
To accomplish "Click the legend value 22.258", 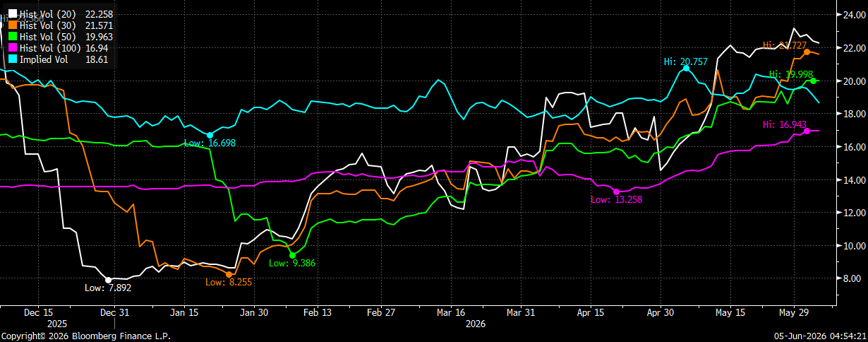I will [x=97, y=14].
